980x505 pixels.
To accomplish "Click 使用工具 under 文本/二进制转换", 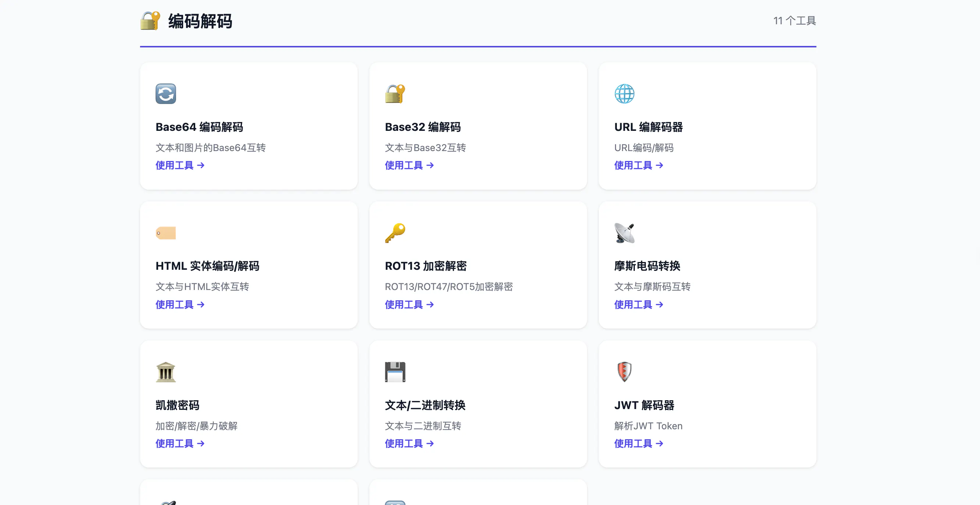I will (x=409, y=444).
